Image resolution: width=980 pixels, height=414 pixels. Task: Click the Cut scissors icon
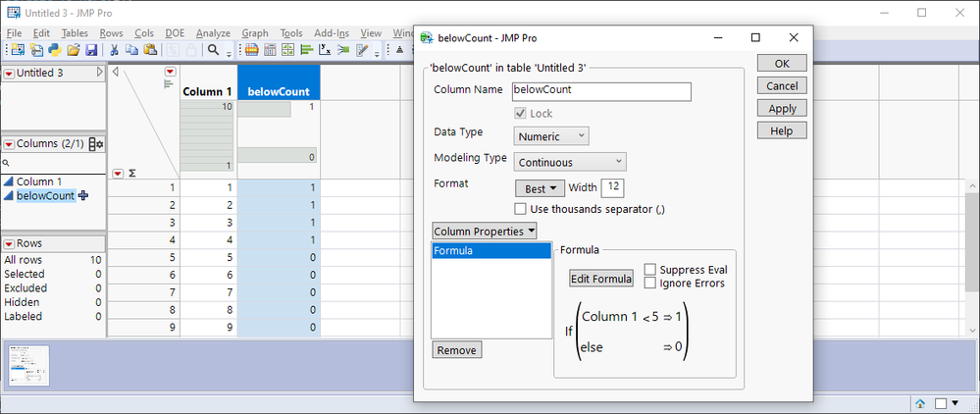point(115,50)
